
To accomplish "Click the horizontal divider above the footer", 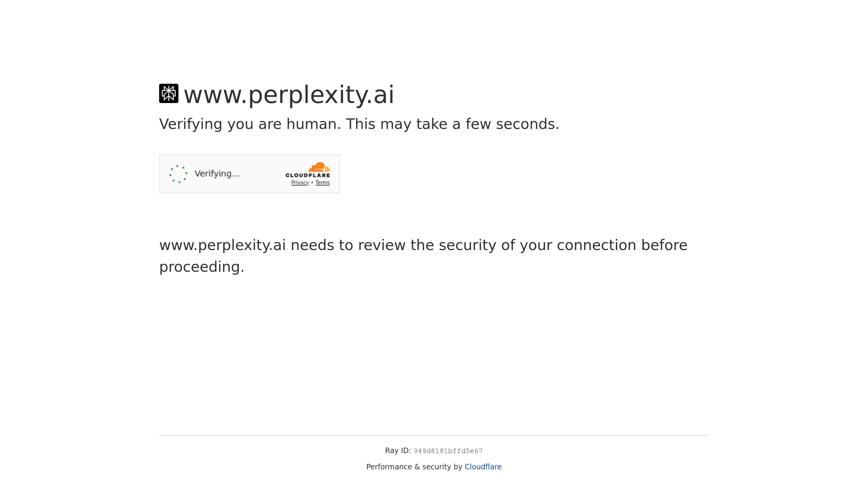I will [434, 435].
